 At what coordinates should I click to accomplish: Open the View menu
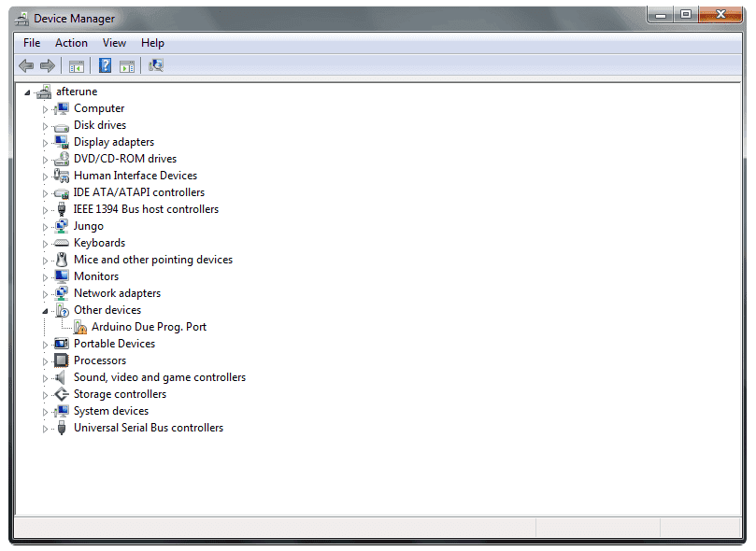point(114,43)
